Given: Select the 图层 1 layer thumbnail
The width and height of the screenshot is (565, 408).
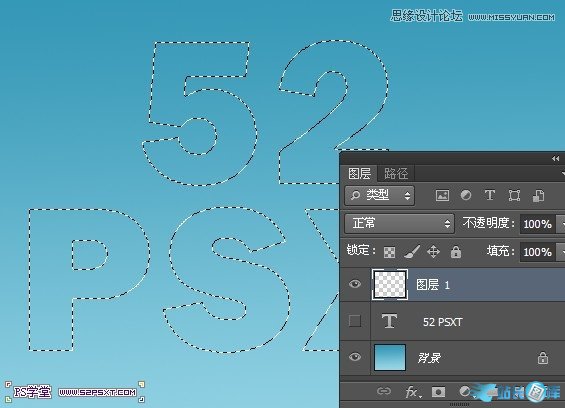Looking at the screenshot, I should [390, 284].
